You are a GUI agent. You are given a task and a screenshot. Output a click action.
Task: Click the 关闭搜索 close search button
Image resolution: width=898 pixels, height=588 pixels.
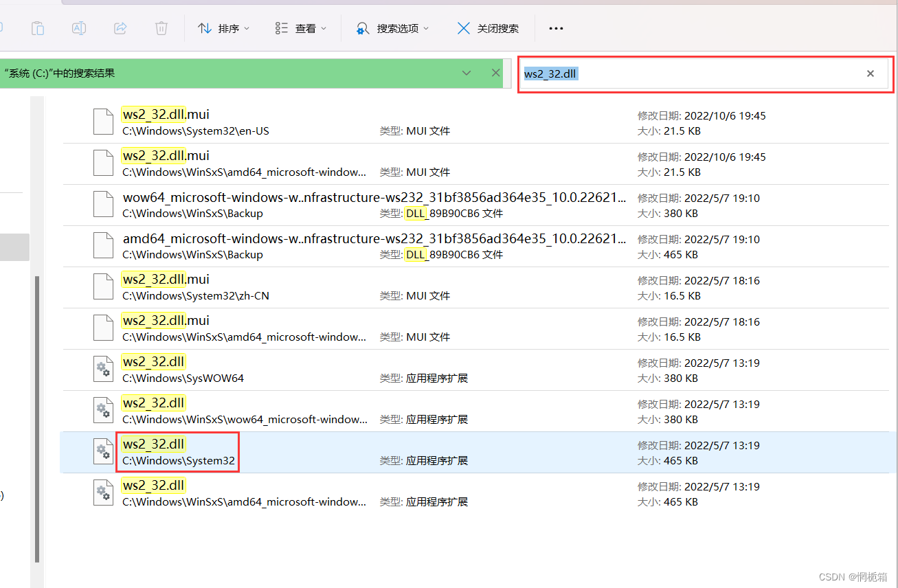point(488,27)
